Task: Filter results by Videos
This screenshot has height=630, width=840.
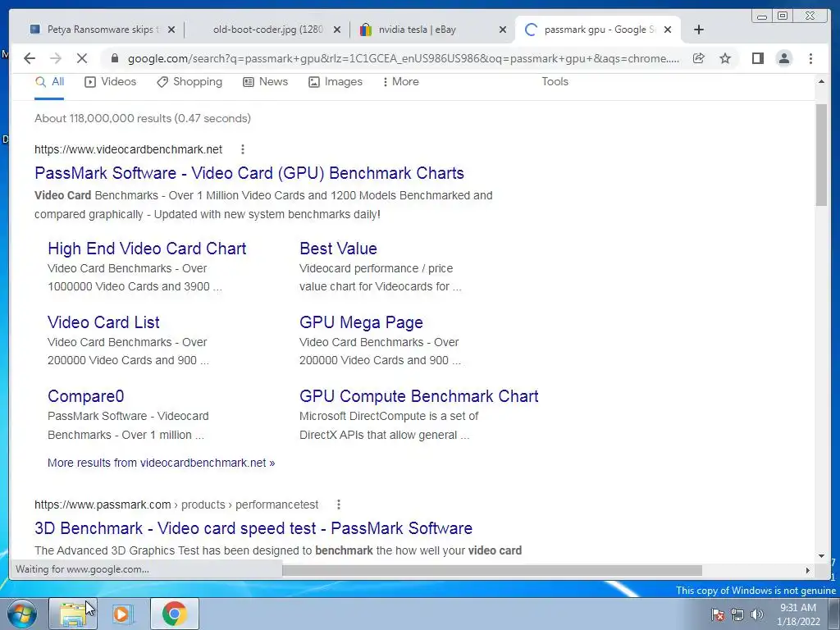Action: pyautogui.click(x=111, y=82)
